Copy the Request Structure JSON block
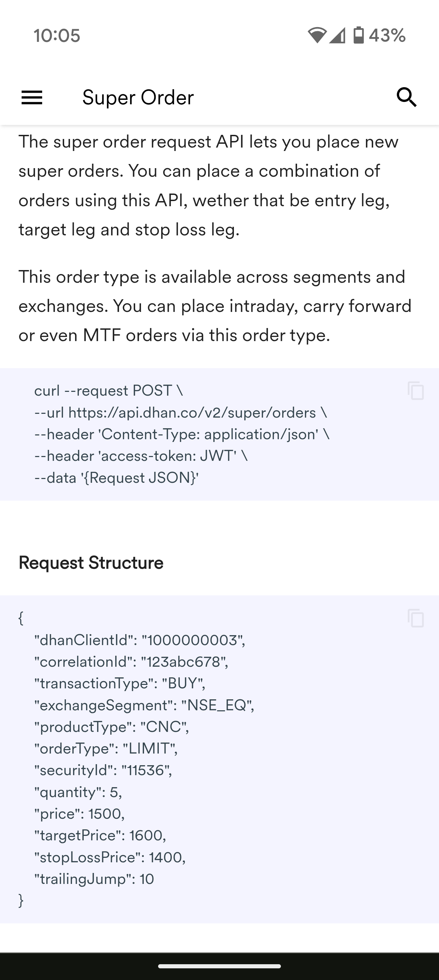 click(x=415, y=618)
